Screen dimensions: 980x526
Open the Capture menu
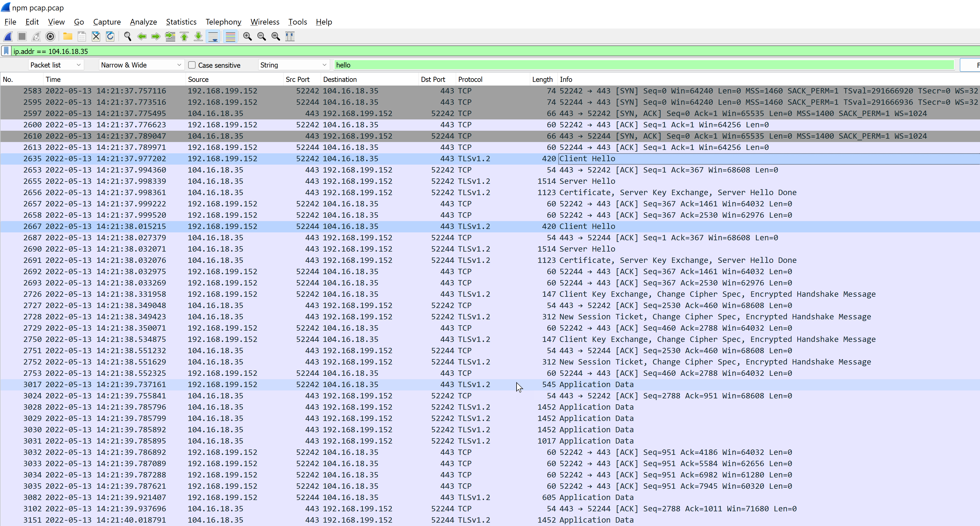coord(107,22)
